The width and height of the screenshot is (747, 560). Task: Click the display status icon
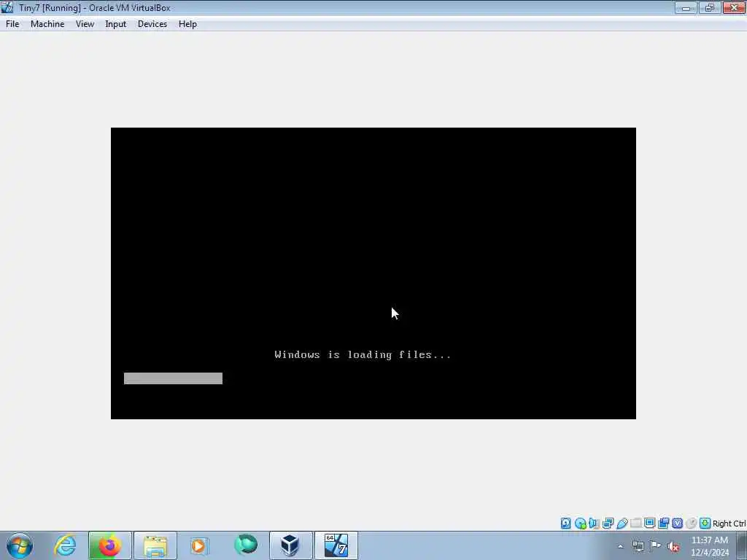(649, 524)
